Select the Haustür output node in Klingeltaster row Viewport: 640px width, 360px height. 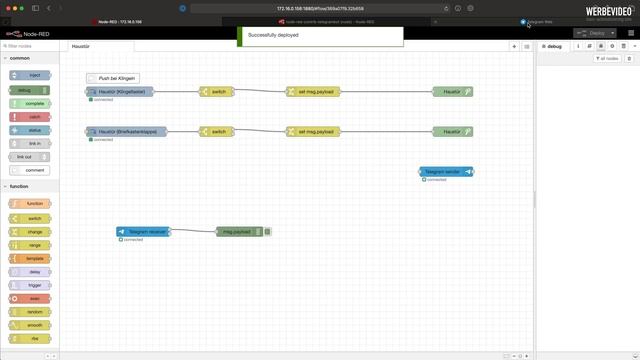453,92
